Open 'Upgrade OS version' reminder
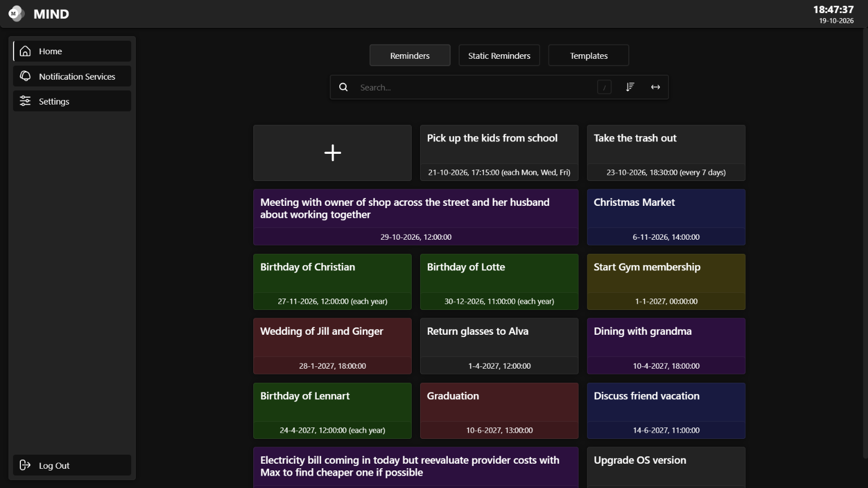This screenshot has height=488, width=868. click(666, 468)
